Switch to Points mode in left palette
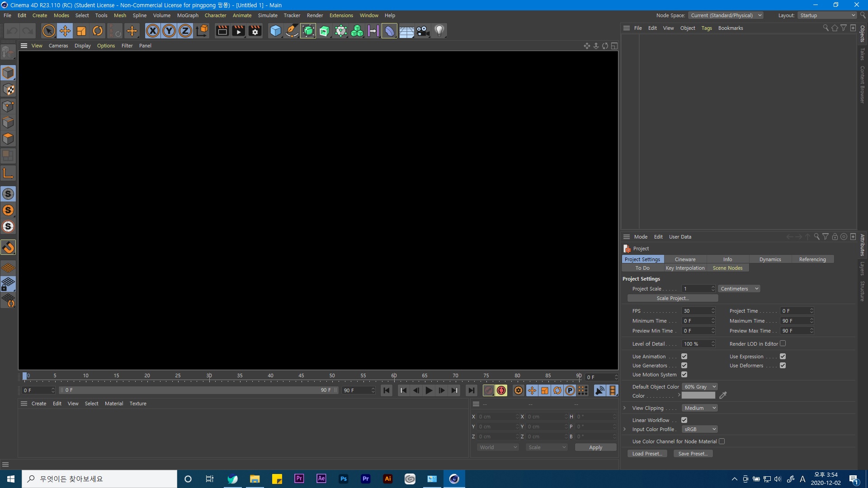The height and width of the screenshot is (488, 868). [x=8, y=106]
